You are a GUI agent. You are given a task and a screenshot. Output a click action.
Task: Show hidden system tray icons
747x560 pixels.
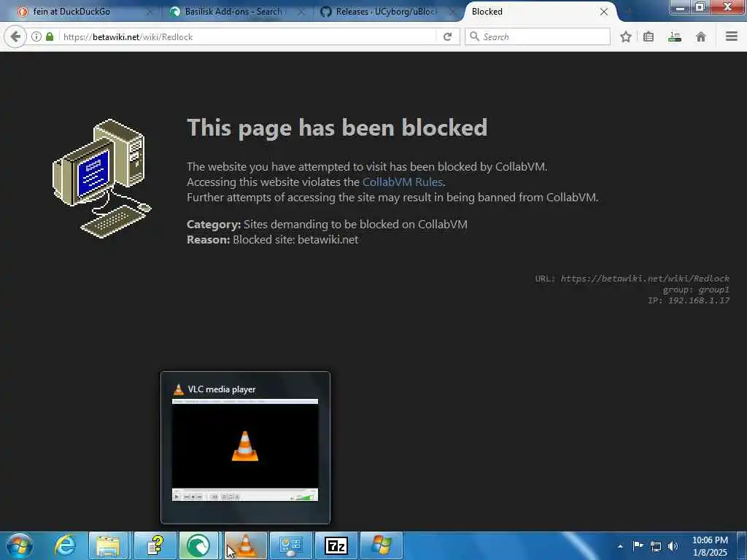(620, 546)
